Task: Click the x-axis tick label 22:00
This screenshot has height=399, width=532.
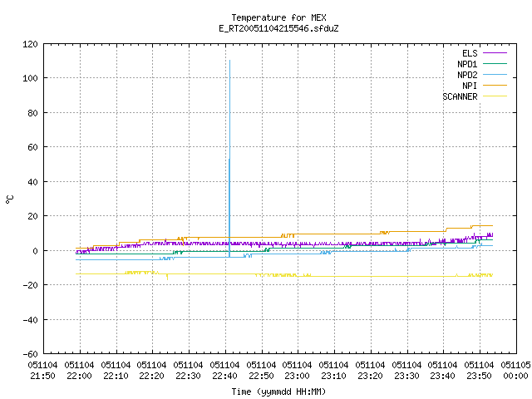Action: [x=79, y=376]
